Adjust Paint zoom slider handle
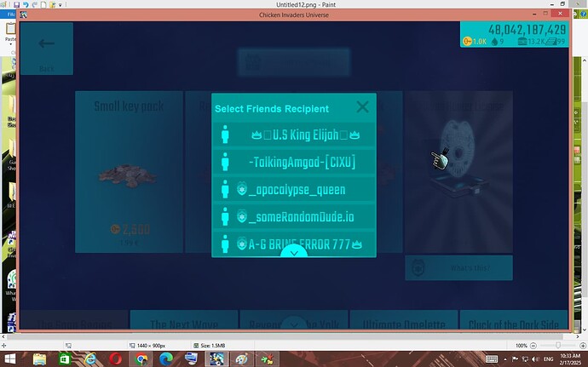 pos(558,345)
